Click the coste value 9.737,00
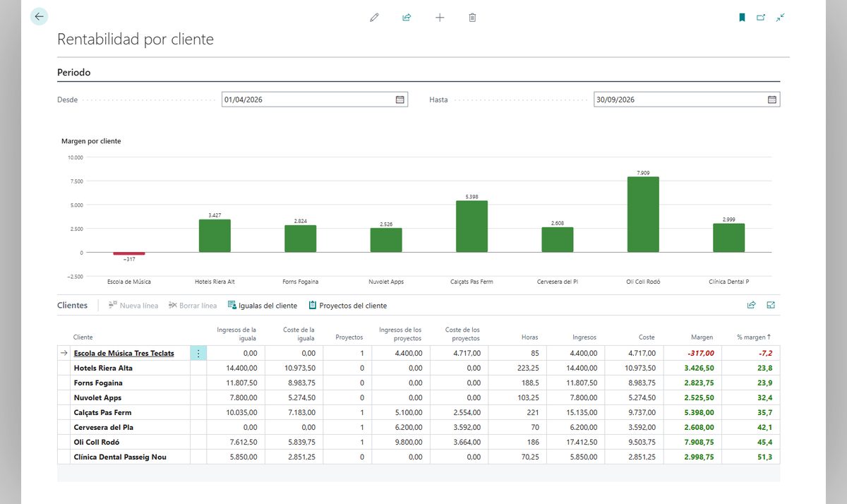 click(x=642, y=412)
